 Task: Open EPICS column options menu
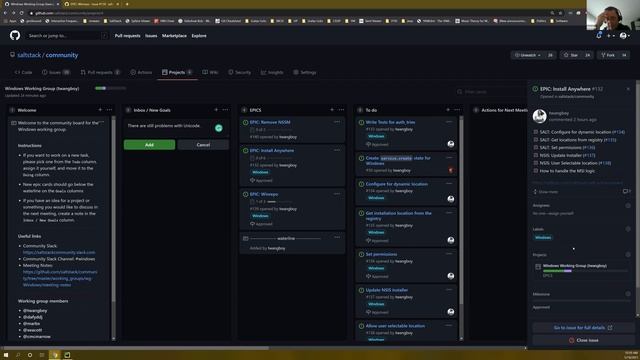pos(341,110)
